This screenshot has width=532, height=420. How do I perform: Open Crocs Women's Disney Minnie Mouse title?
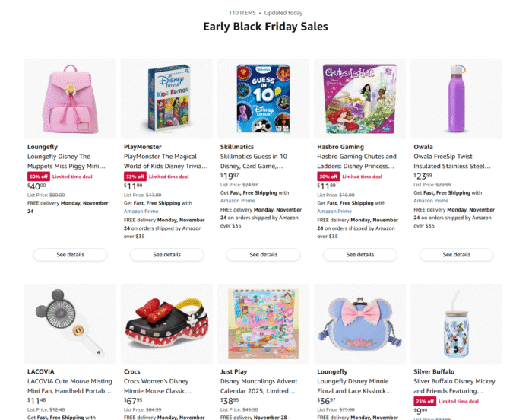pyautogui.click(x=157, y=386)
